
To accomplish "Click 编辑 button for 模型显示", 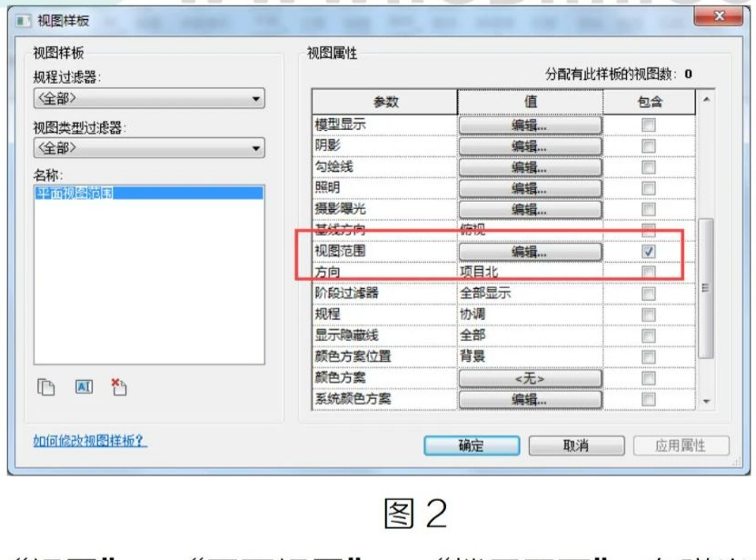I will pyautogui.click(x=530, y=125).
